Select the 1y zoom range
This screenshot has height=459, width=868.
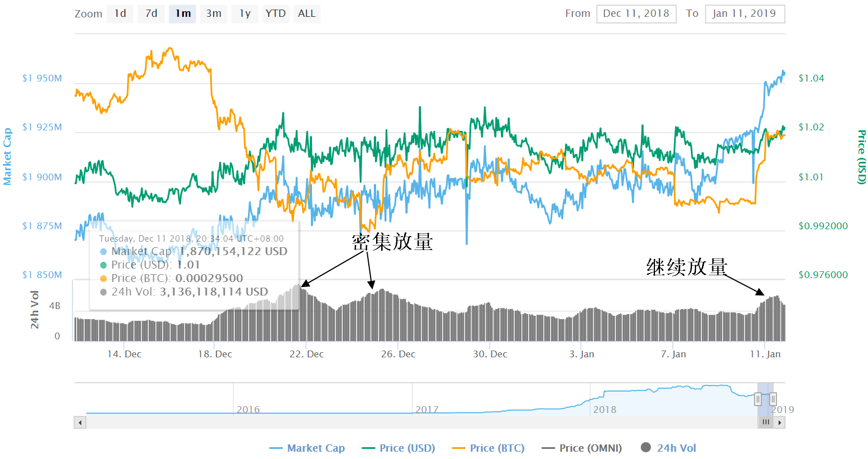click(245, 13)
